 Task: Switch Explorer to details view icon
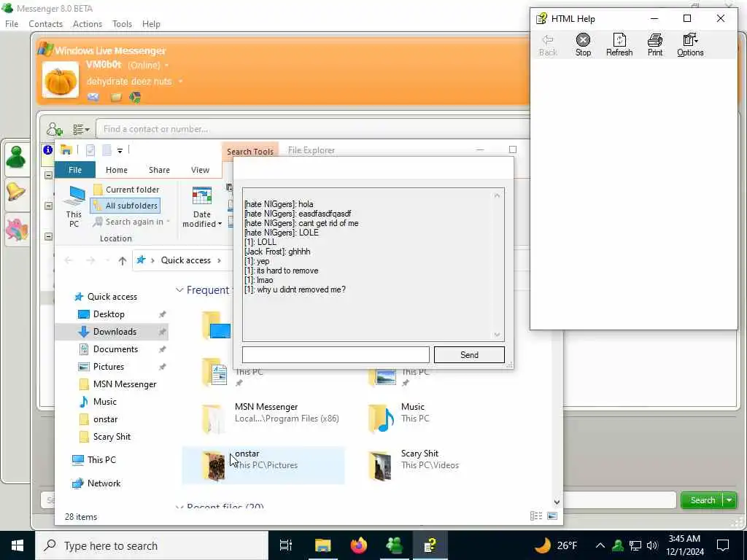(536, 516)
